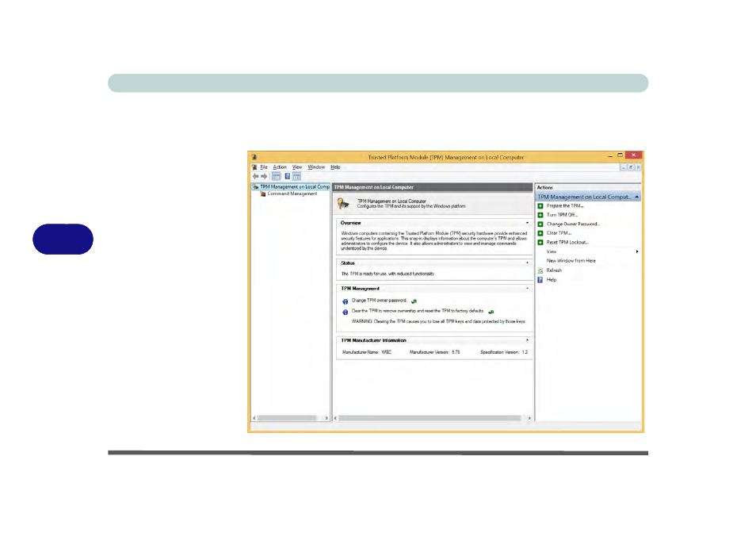Click the Forward arrow in the toolbar
Screen dimensions: 756x533
[264, 177]
